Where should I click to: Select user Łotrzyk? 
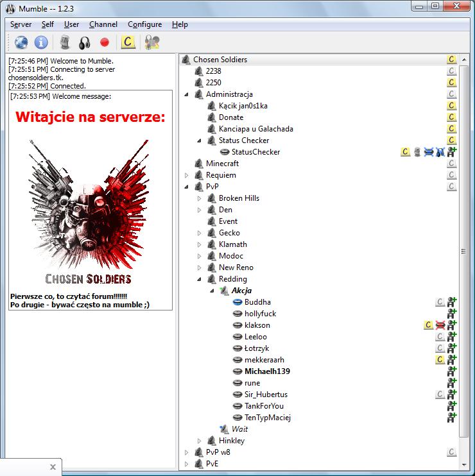coord(257,348)
